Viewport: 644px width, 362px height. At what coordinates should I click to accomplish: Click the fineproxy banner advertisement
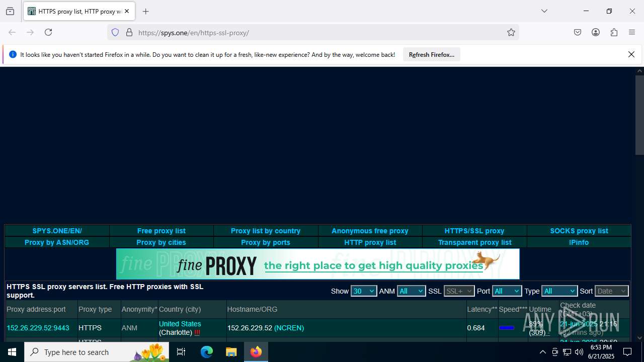pyautogui.click(x=317, y=264)
